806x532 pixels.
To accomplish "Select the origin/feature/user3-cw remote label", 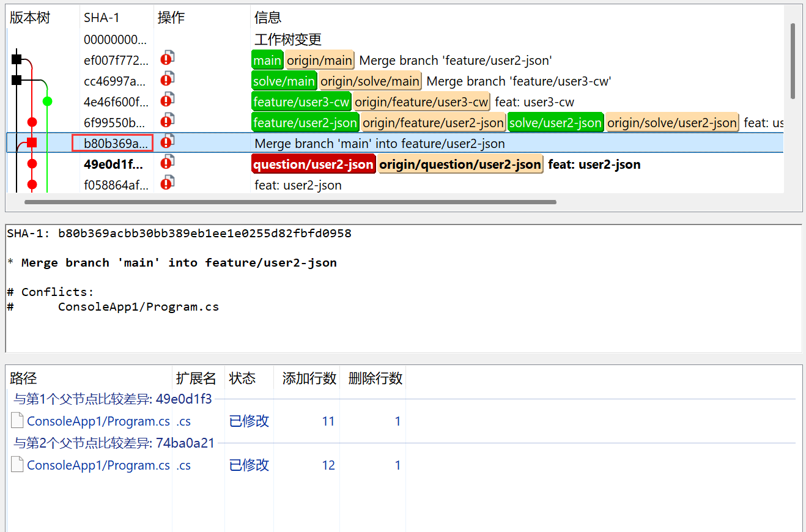I will click(x=422, y=102).
